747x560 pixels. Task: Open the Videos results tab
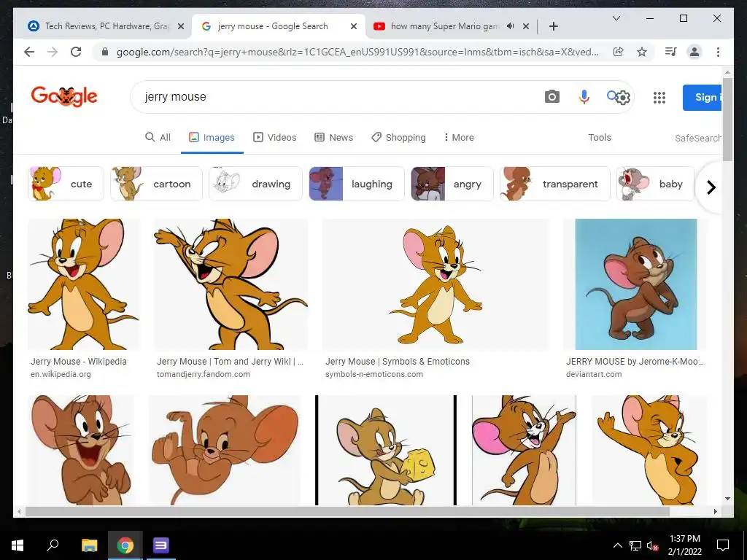tap(275, 137)
